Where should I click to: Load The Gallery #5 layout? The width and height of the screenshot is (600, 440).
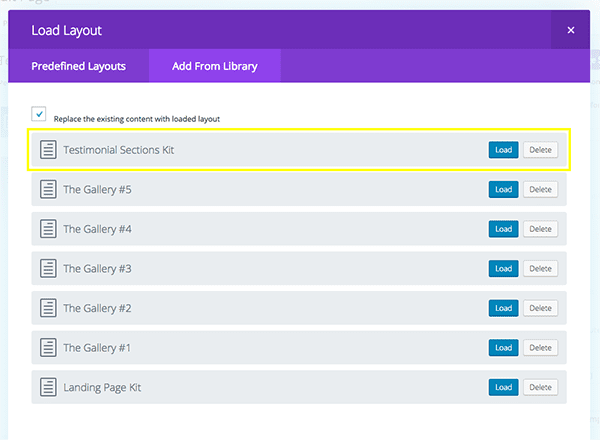tap(503, 189)
